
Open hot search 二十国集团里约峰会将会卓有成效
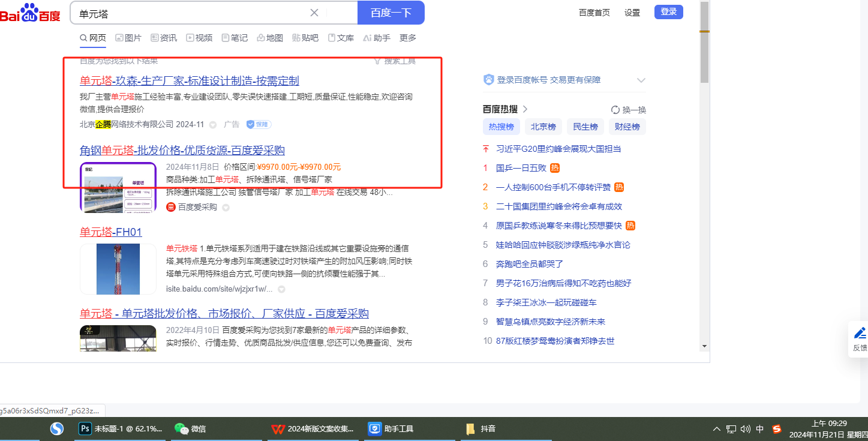[559, 206]
